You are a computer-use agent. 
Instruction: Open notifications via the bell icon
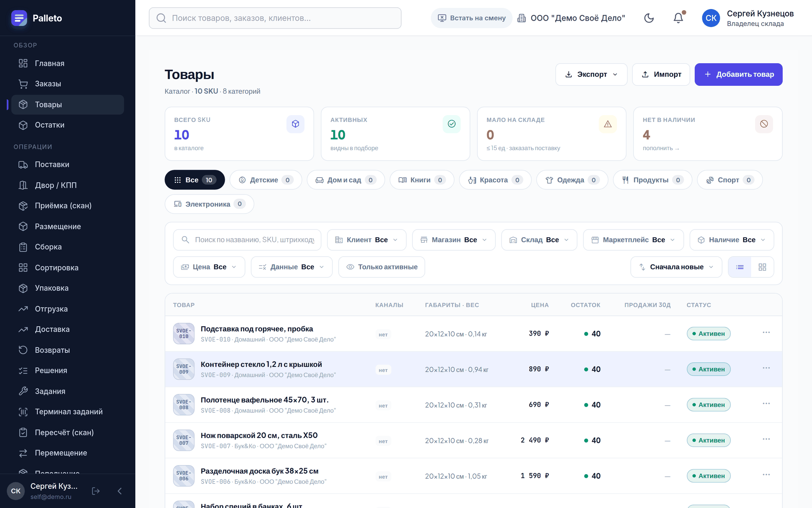click(x=678, y=18)
